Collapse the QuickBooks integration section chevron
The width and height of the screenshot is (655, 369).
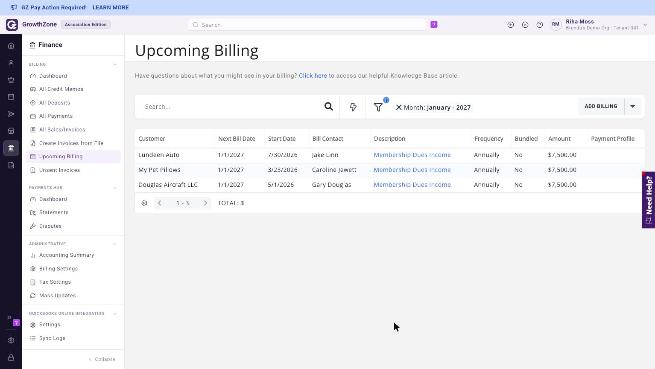tap(115, 313)
